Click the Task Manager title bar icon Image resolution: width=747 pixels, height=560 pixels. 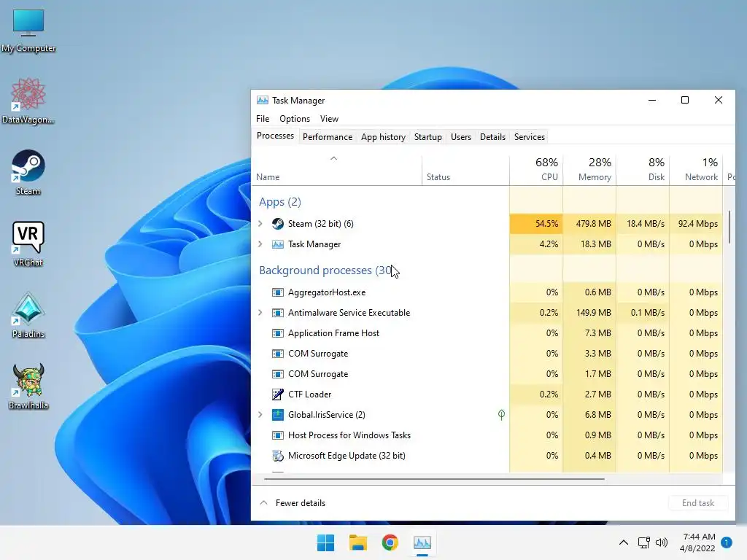point(262,101)
